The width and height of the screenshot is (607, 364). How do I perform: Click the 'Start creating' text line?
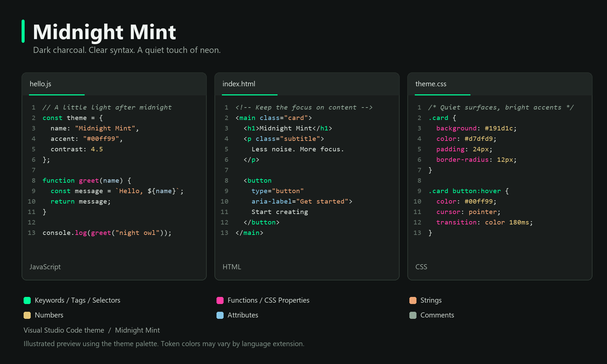tap(280, 212)
